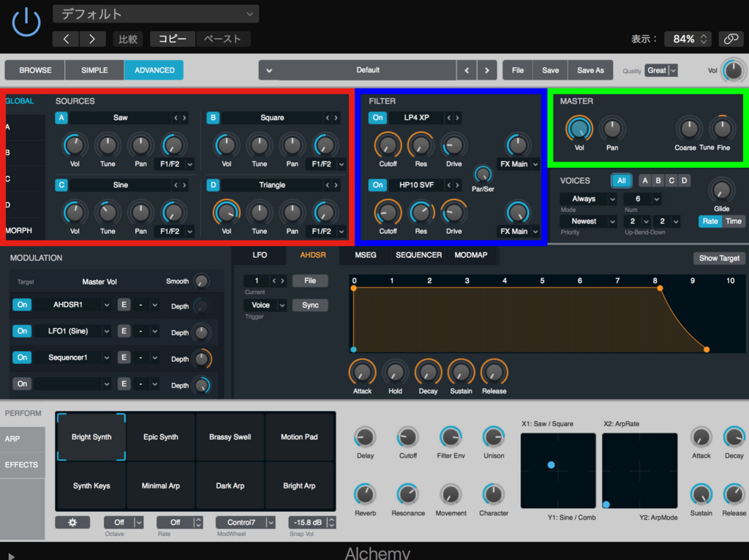Click the blue dot in X1 Saw/Square pad
Screen dimensions: 749x560
pyautogui.click(x=551, y=464)
